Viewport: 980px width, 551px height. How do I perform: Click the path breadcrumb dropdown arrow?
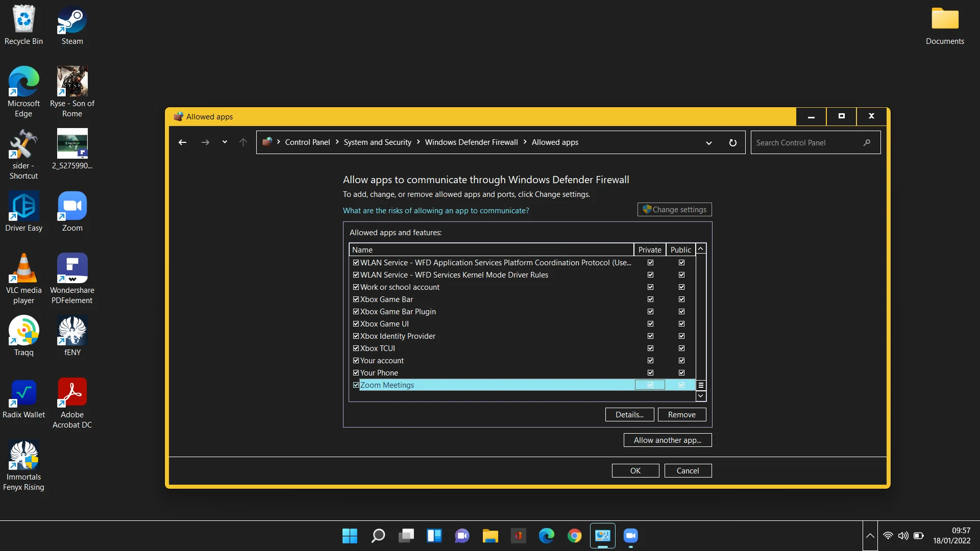click(x=709, y=142)
